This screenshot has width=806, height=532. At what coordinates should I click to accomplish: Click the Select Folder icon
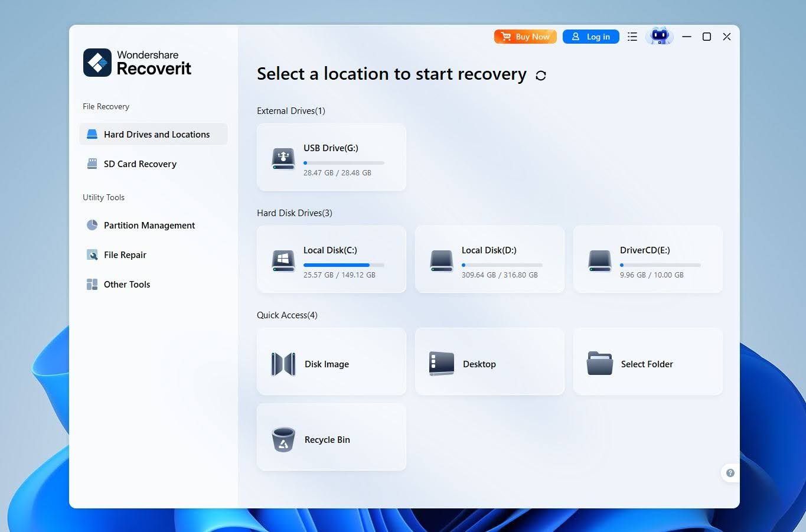pyautogui.click(x=600, y=364)
